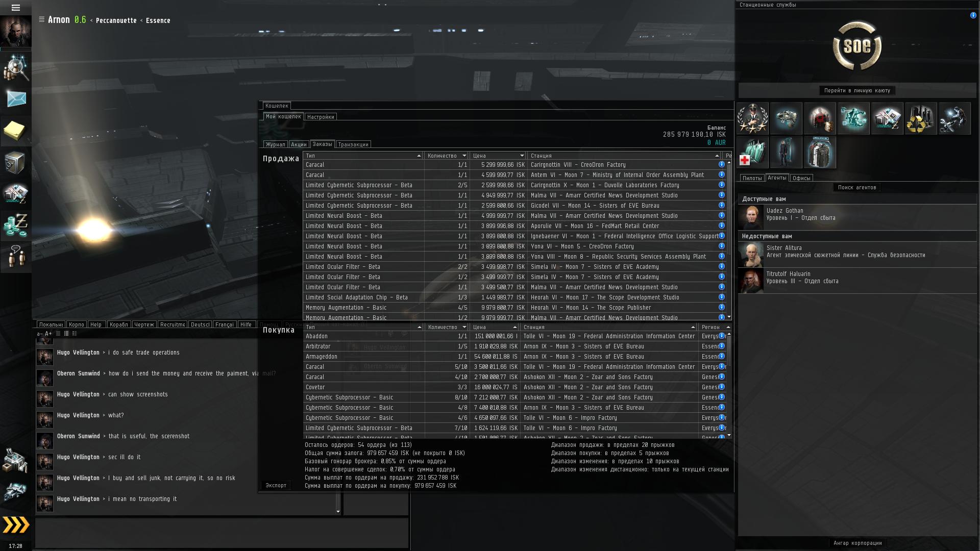The height and width of the screenshot is (551, 980).
Task: Open the cyan running figure station service
Action: (x=853, y=118)
